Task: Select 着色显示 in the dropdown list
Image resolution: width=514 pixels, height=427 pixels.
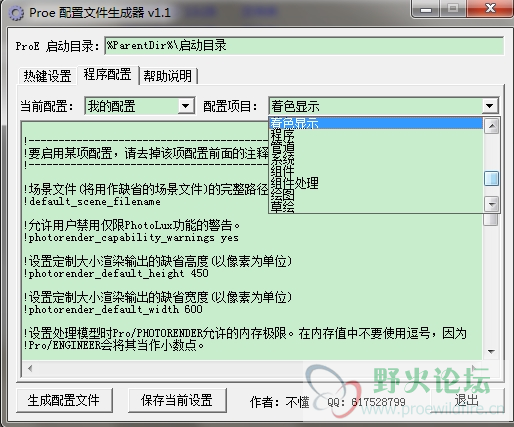Action: (x=376, y=123)
